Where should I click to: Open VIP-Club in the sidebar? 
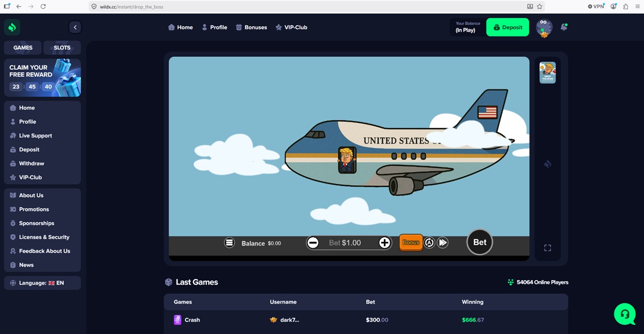42,177
